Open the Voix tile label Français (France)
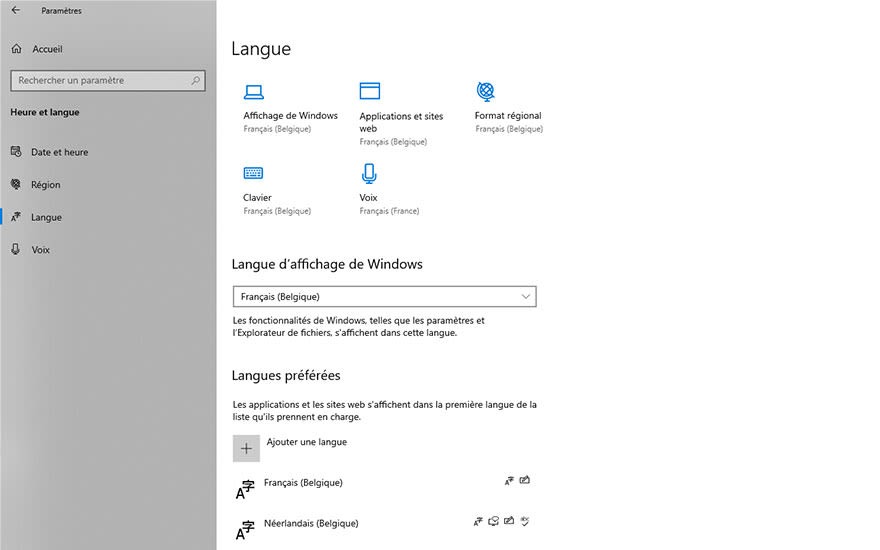This screenshot has height=550, width=880. click(x=389, y=211)
